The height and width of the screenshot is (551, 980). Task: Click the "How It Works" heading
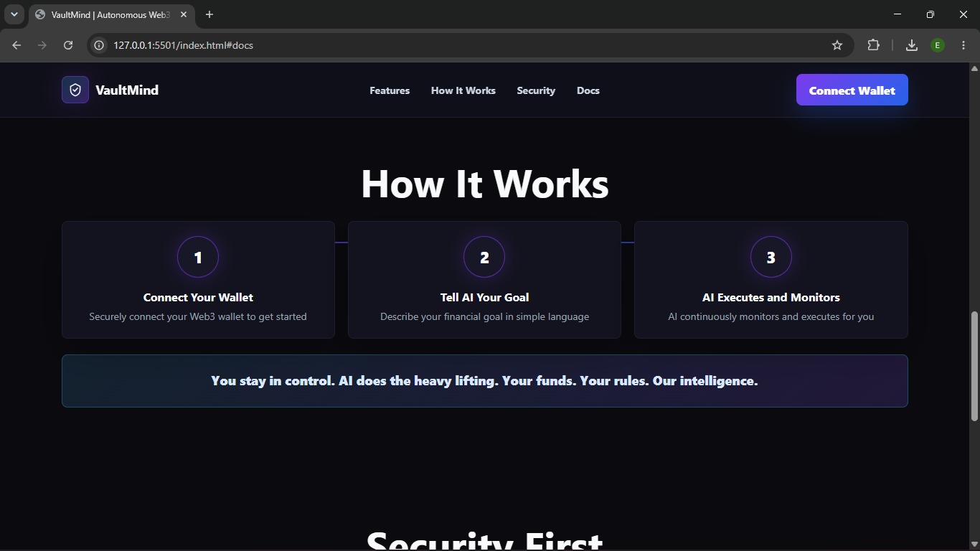pyautogui.click(x=485, y=184)
